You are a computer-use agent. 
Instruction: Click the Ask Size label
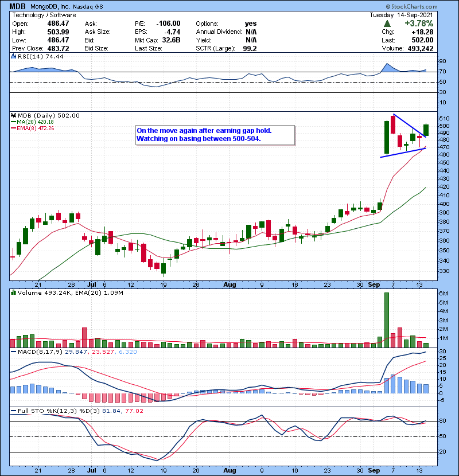pyautogui.click(x=98, y=32)
